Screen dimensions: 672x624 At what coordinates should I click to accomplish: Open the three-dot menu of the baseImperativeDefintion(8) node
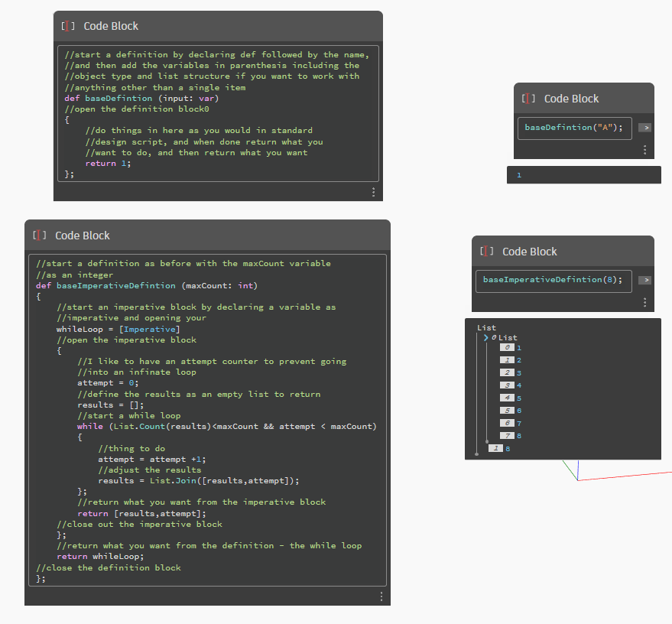point(645,302)
